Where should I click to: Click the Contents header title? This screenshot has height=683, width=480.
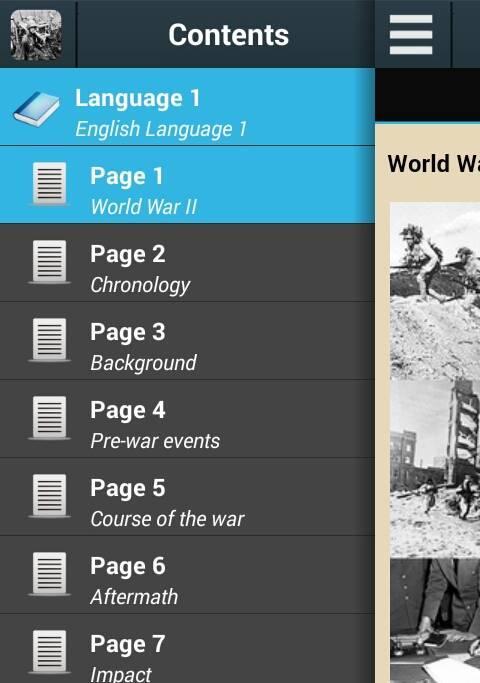229,35
